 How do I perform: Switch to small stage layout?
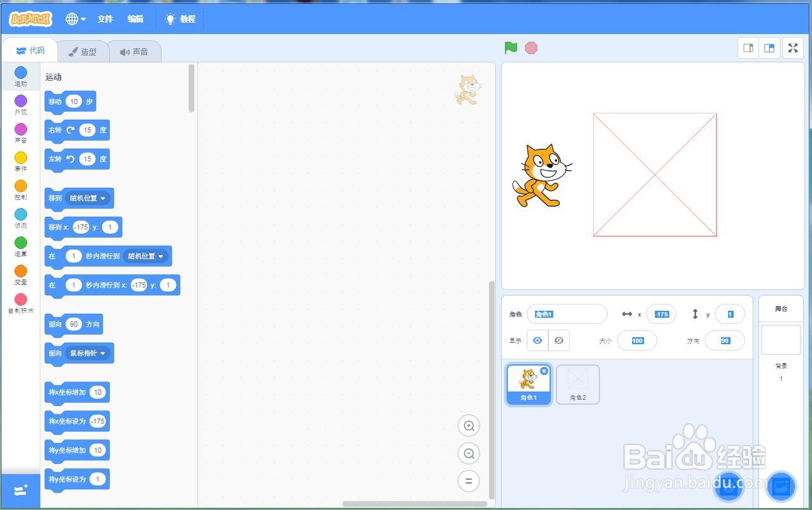pos(748,48)
